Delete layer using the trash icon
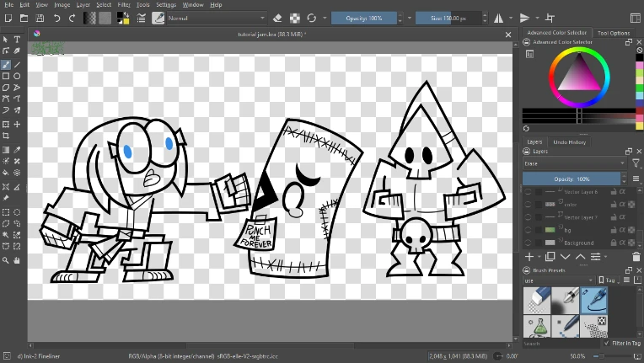The width and height of the screenshot is (644, 363). 635,256
